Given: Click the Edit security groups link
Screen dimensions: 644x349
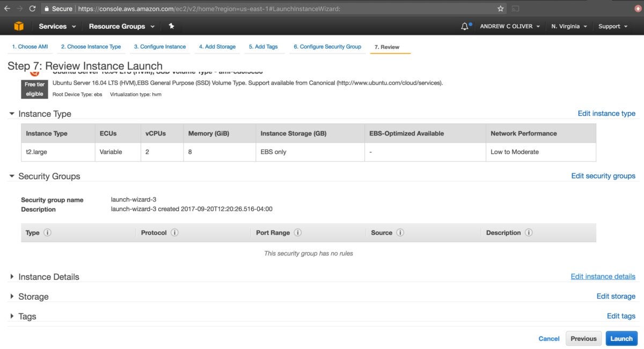Looking at the screenshot, I should click(603, 176).
